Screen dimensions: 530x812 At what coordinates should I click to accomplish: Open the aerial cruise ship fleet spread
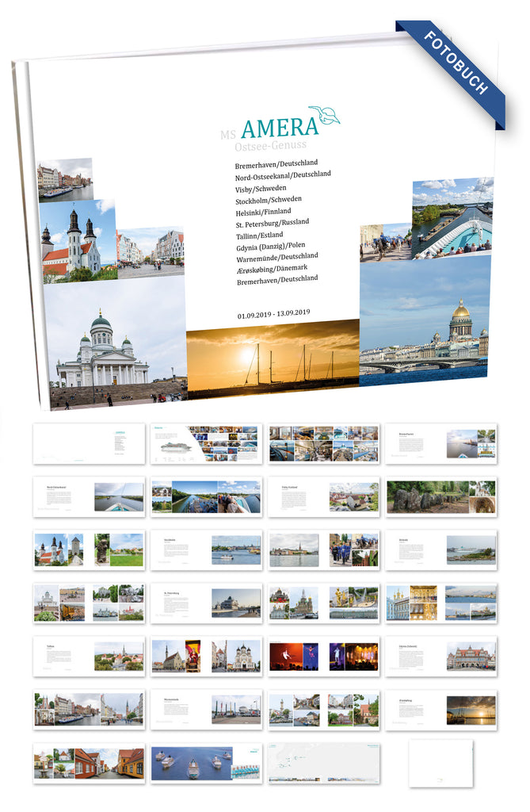[206, 764]
